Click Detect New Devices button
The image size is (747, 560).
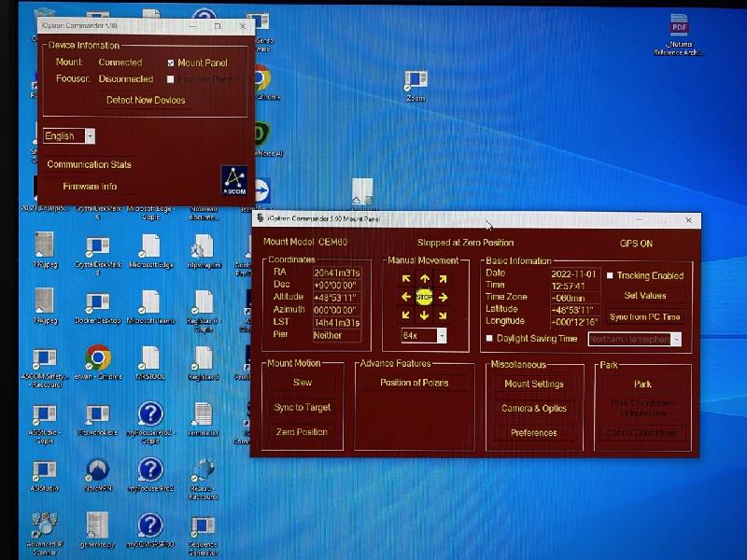click(x=146, y=100)
